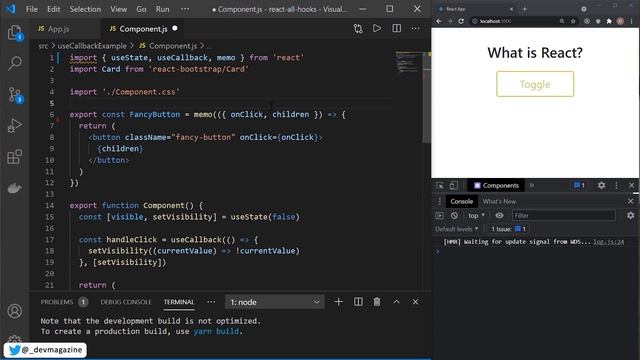Maximize the panel with up chevron
Viewport: 640px width, 360px height.
396,302
